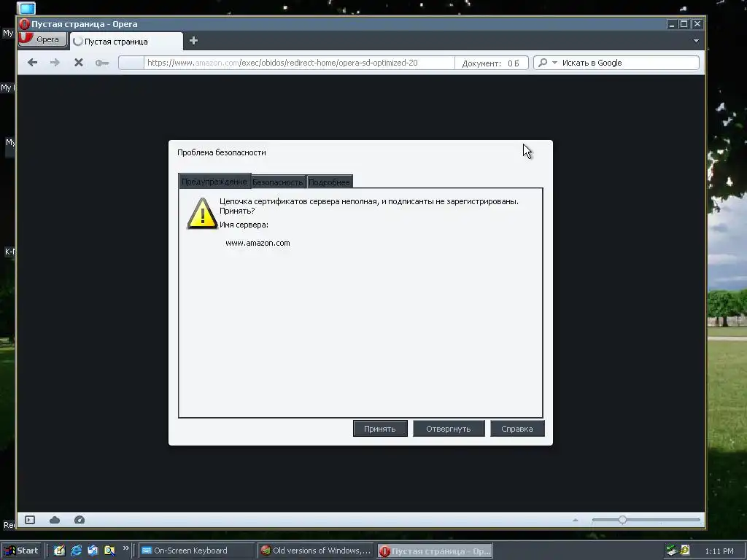Switch to the Безопасность tab
This screenshot has height=560, width=747.
pyautogui.click(x=278, y=182)
